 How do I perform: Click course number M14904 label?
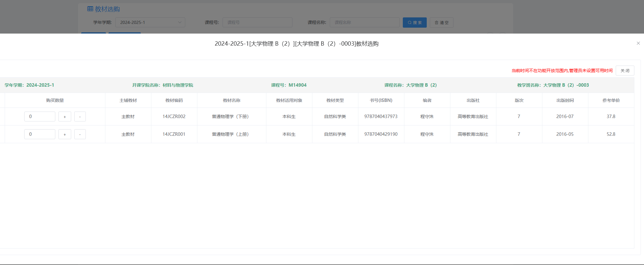pos(289,85)
